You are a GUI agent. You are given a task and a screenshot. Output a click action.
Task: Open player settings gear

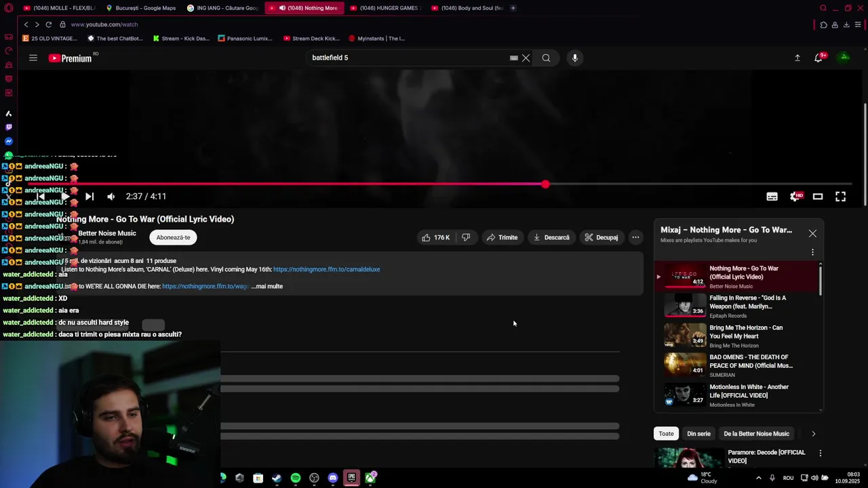795,197
